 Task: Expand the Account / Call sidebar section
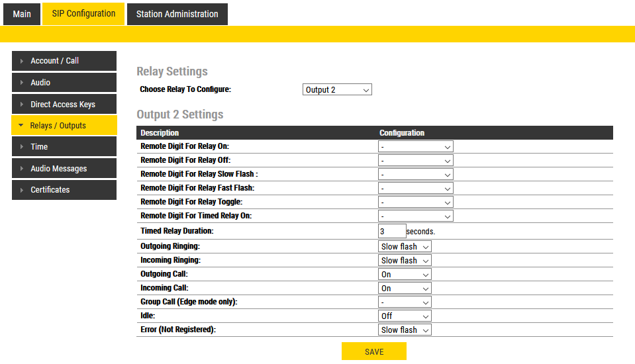coord(64,61)
